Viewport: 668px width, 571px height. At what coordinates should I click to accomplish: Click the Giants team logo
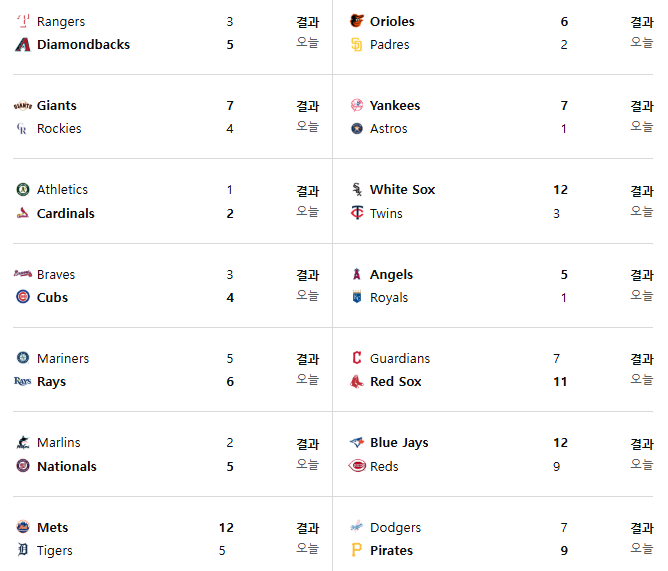coord(23,105)
